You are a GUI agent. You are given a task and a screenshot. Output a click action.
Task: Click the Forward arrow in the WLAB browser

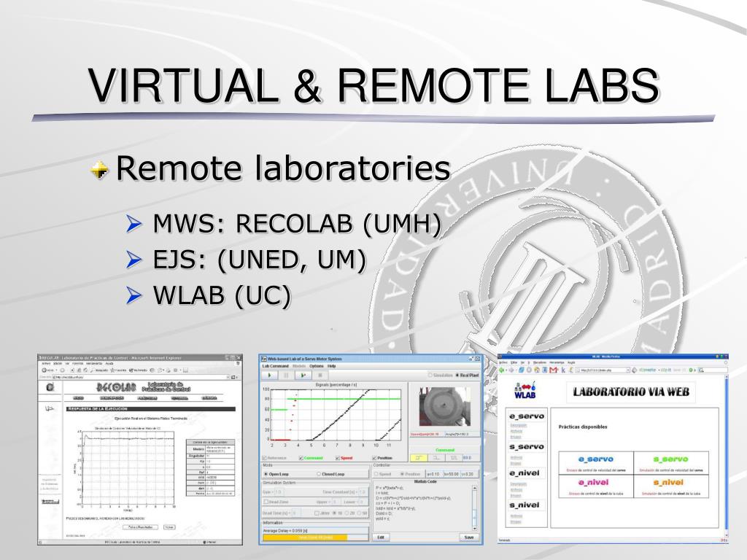pos(511,370)
